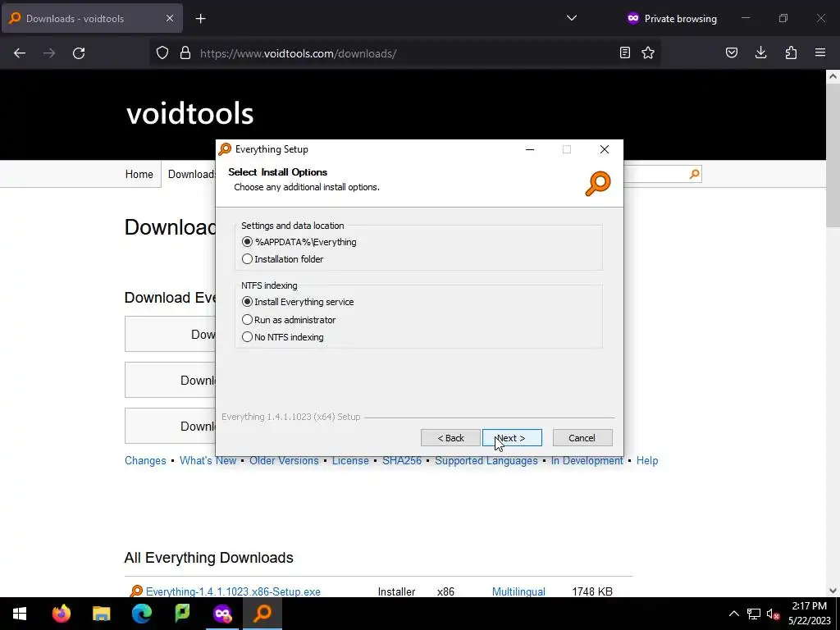
Task: Open the Home menu on voidtools
Action: coord(139,174)
